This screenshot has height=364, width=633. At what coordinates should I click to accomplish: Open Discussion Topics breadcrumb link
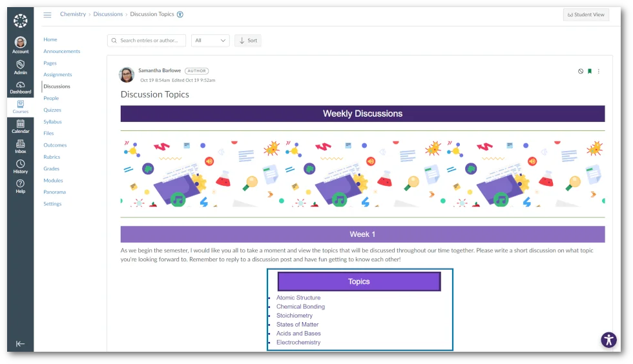pyautogui.click(x=152, y=14)
